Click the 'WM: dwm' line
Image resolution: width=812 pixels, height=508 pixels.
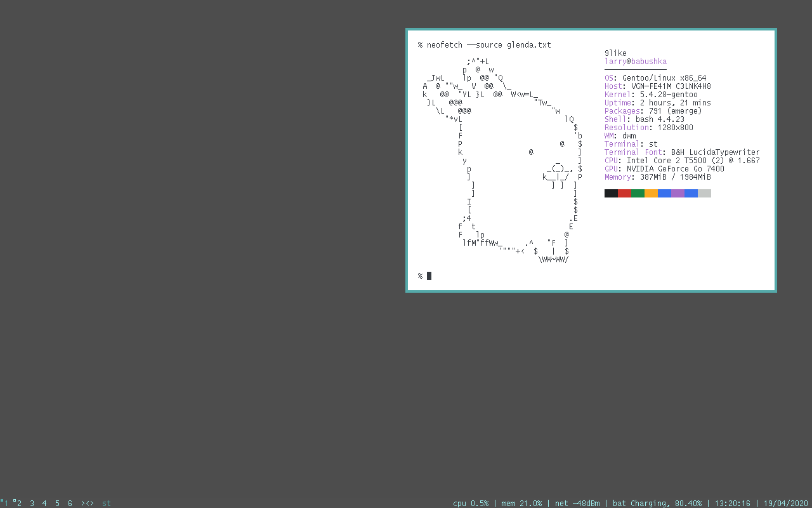tap(620, 136)
